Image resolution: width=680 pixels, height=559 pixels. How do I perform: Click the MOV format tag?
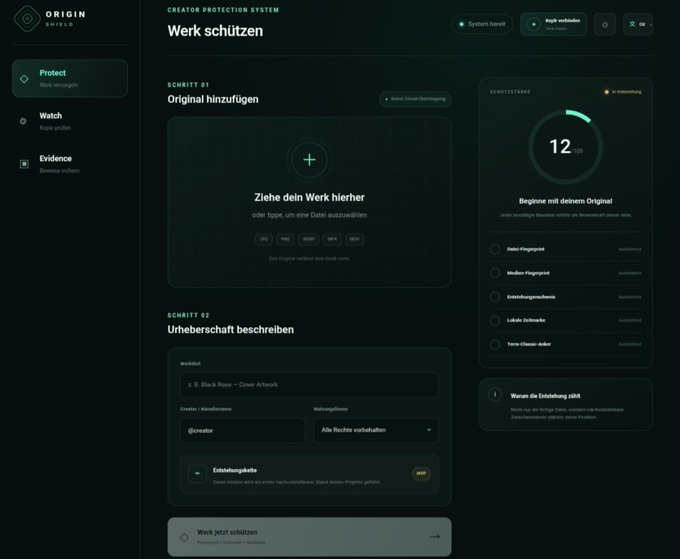click(x=354, y=239)
